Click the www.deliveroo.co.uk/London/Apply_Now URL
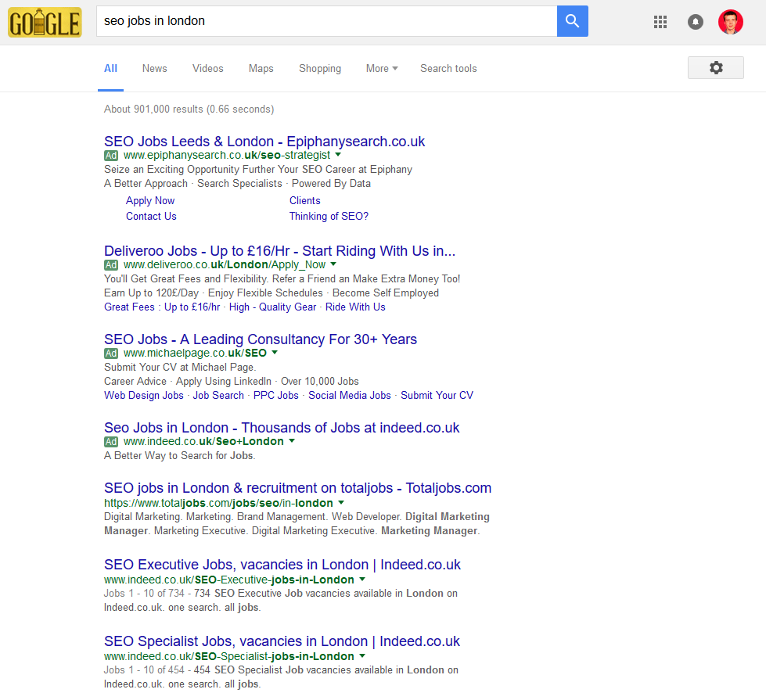Screen dimensions: 766x700 click(225, 265)
